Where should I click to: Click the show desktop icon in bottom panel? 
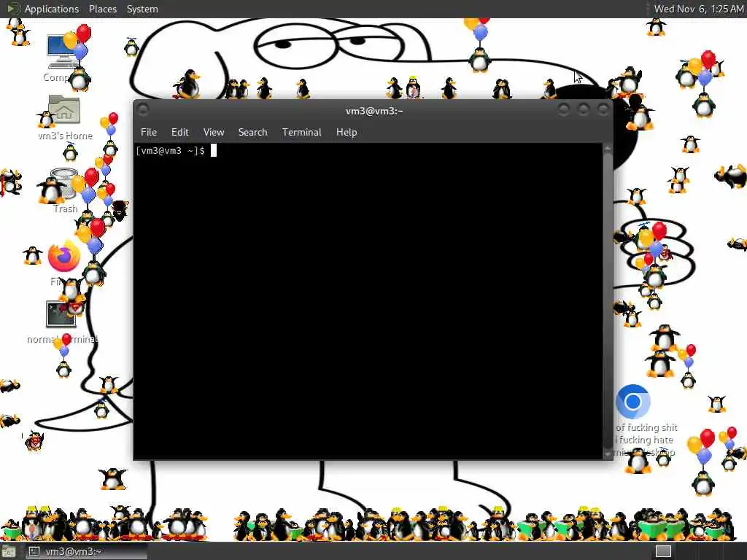tap(8, 551)
